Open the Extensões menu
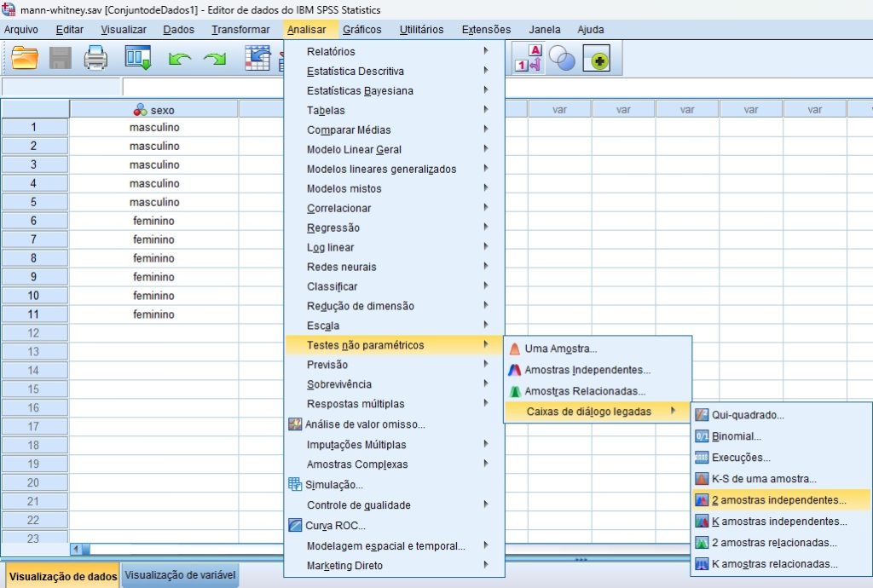This screenshot has height=588, width=873. (486, 30)
